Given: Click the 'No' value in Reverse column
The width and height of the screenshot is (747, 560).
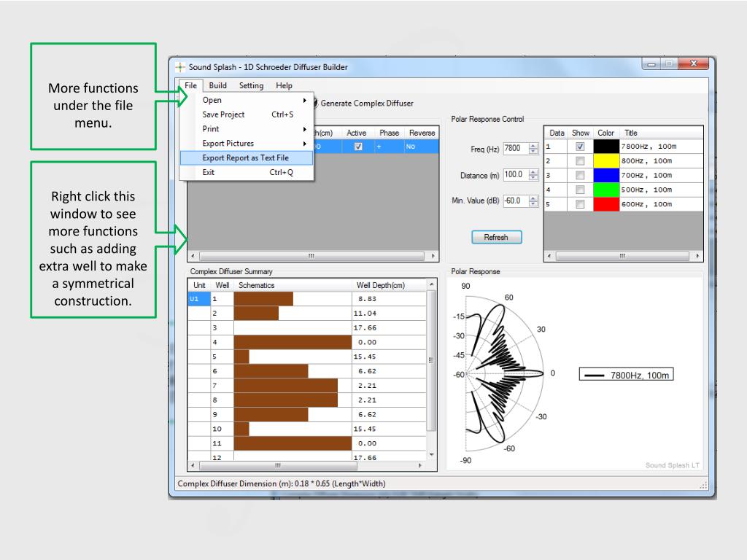Looking at the screenshot, I should point(411,147).
